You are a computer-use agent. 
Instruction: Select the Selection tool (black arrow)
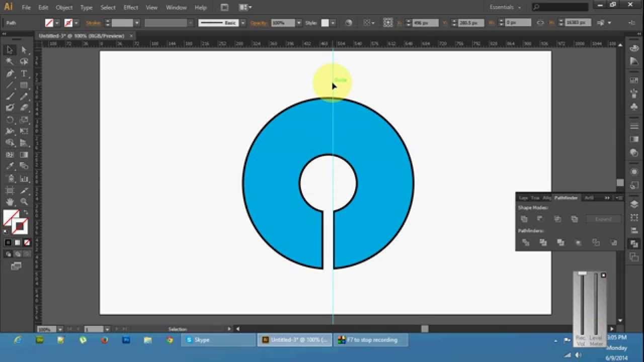tap(10, 50)
